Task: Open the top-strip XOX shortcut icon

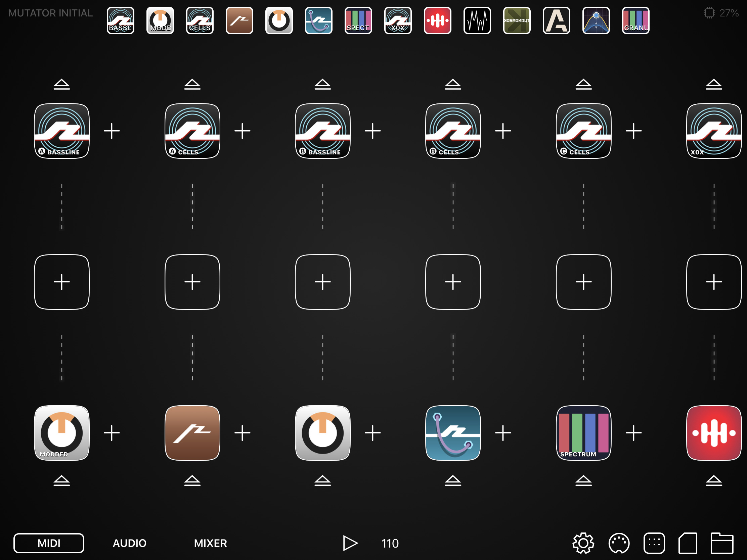Action: 398,20
